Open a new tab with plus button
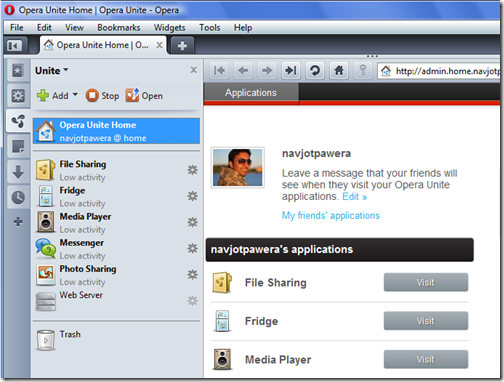 [x=182, y=45]
